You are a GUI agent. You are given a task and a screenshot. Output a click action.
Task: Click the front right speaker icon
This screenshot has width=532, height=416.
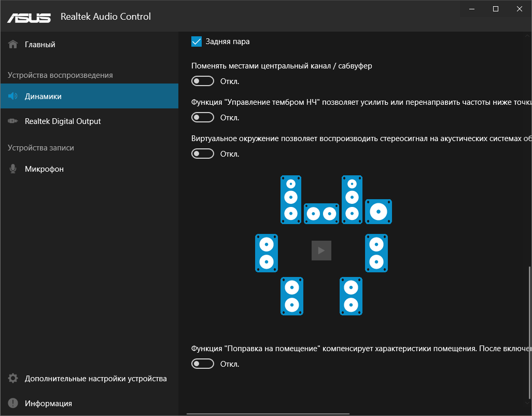pos(352,199)
